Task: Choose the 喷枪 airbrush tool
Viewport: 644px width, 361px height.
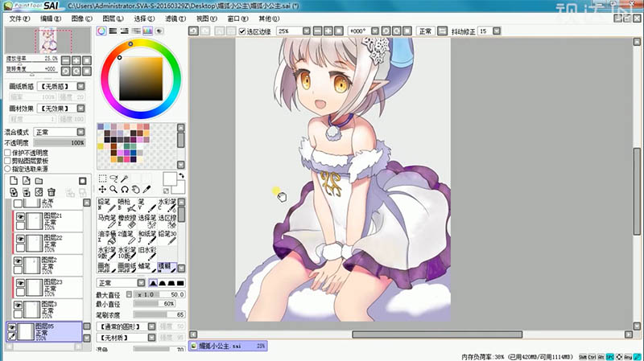Action: (x=126, y=206)
